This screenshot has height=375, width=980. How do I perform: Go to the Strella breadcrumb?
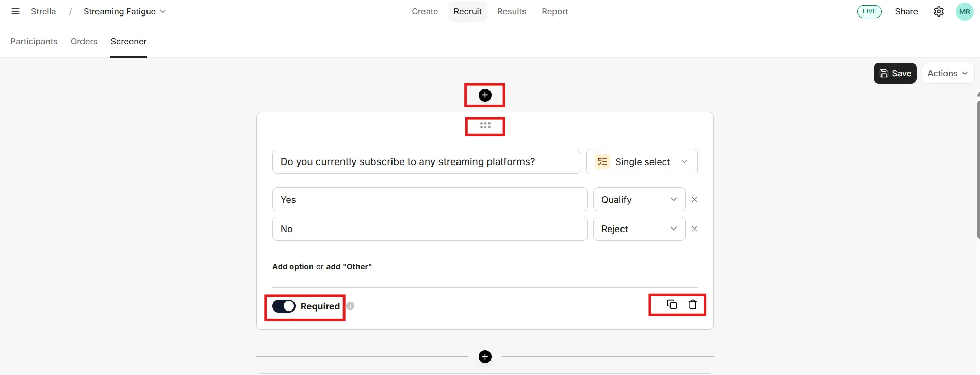[43, 11]
